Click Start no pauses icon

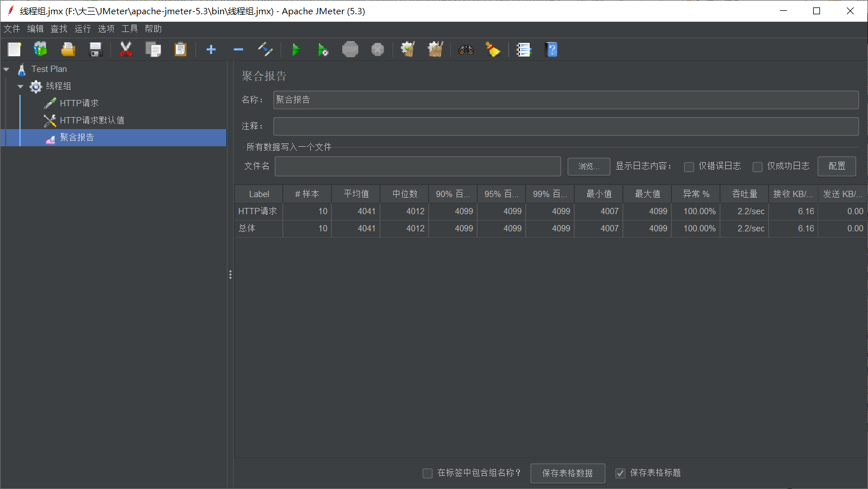click(323, 50)
